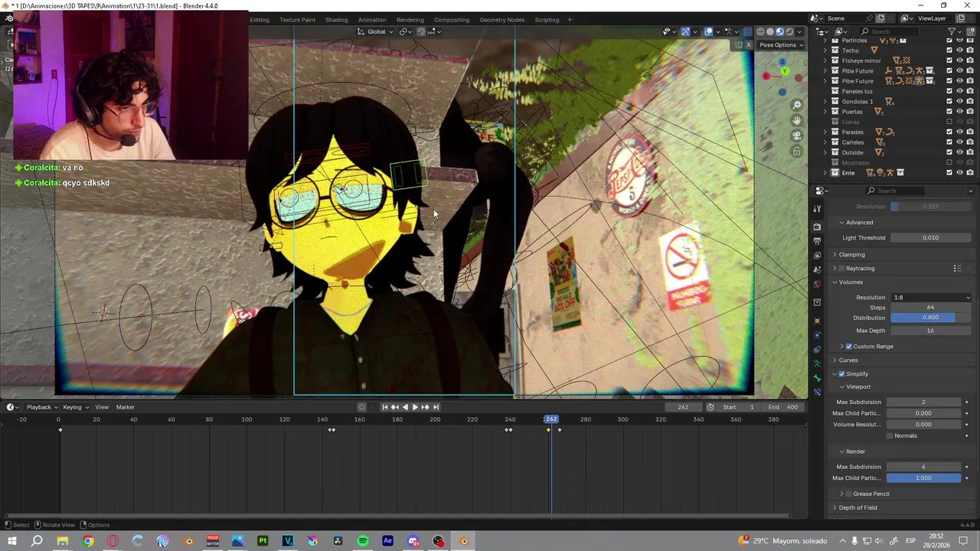Screen dimensions: 980x551
Task: Play the animation forward
Action: pyautogui.click(x=415, y=407)
